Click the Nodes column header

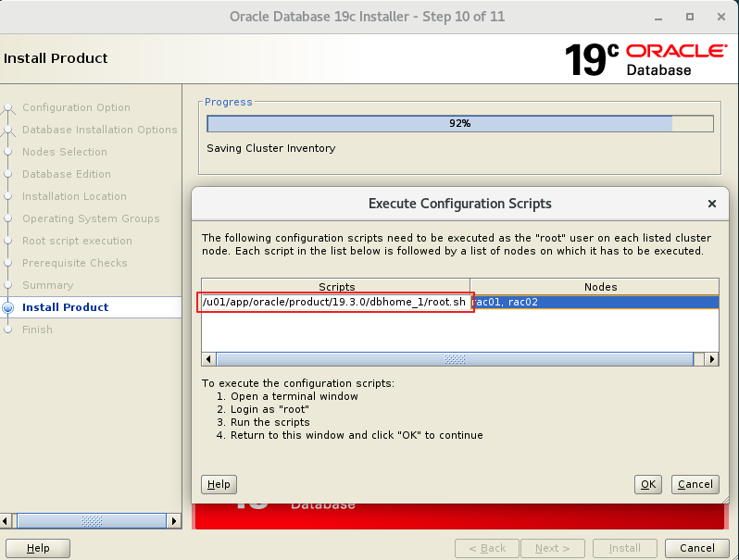[x=595, y=286]
